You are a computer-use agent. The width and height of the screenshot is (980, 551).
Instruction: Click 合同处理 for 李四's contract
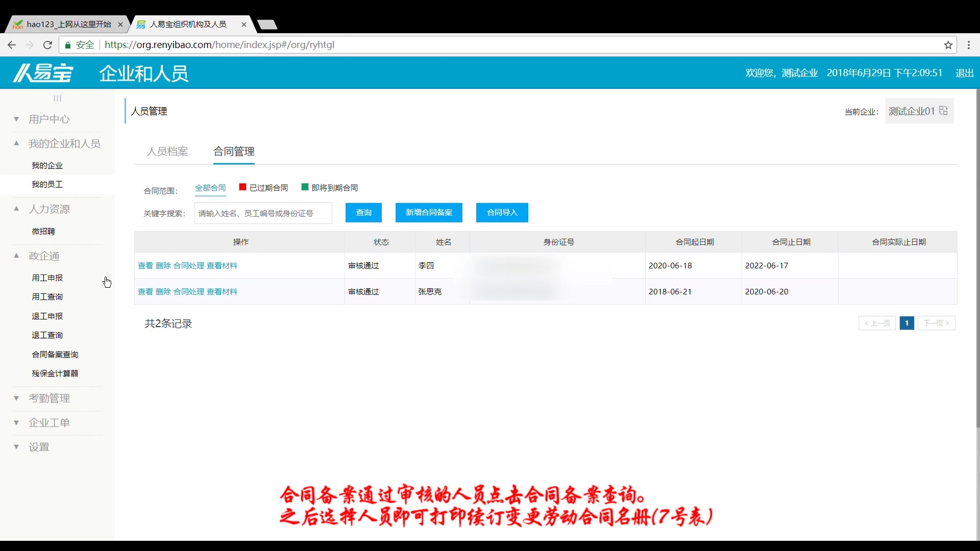pos(189,265)
